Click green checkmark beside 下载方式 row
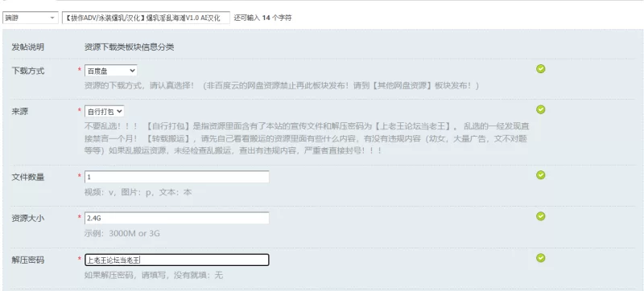This screenshot has height=291, width=644. point(540,69)
